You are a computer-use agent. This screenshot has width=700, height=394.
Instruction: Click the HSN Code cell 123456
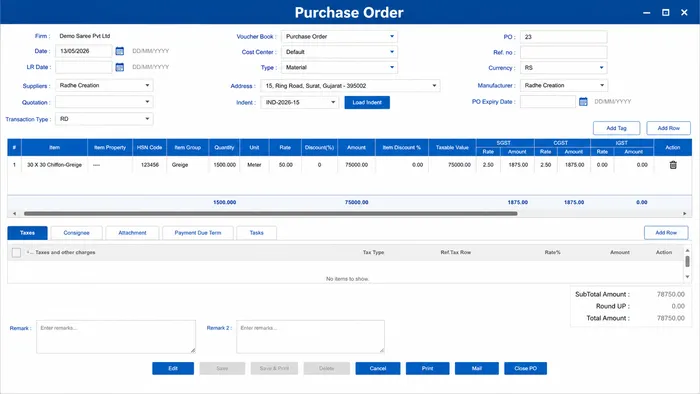pos(150,165)
